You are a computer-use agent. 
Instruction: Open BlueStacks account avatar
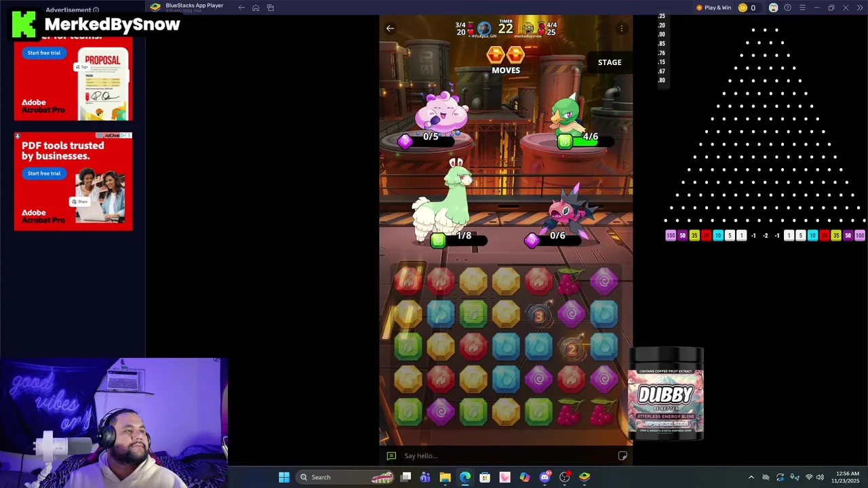click(x=773, y=7)
